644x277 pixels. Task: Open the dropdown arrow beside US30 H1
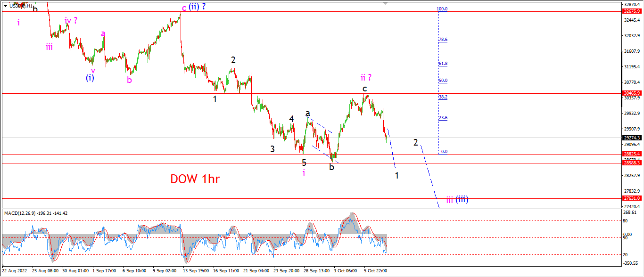pos(5,6)
